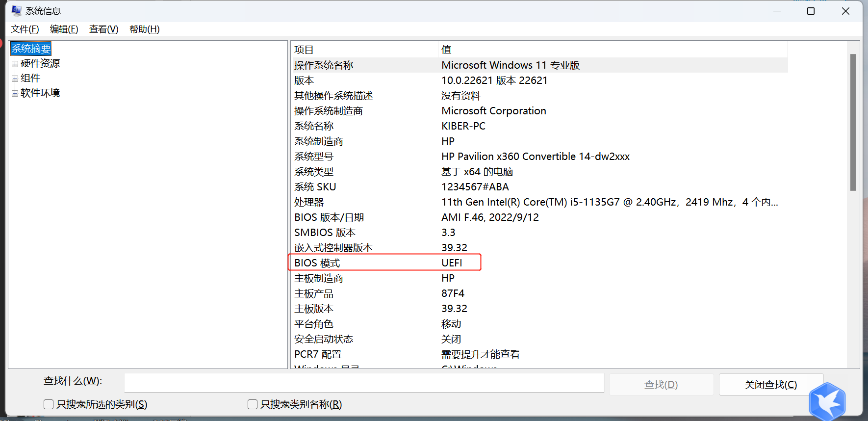Select the 软件环境 tree label
The image size is (868, 421).
click(40, 93)
